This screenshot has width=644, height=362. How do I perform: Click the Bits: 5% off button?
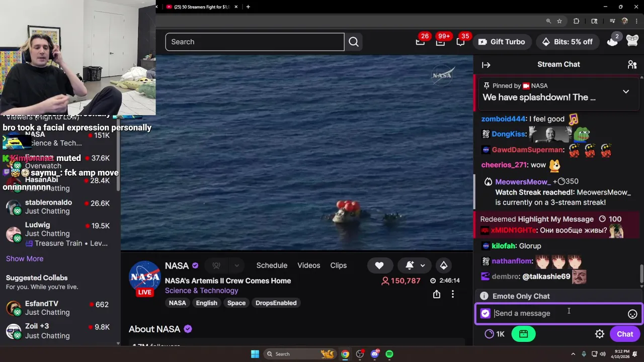[x=567, y=42]
